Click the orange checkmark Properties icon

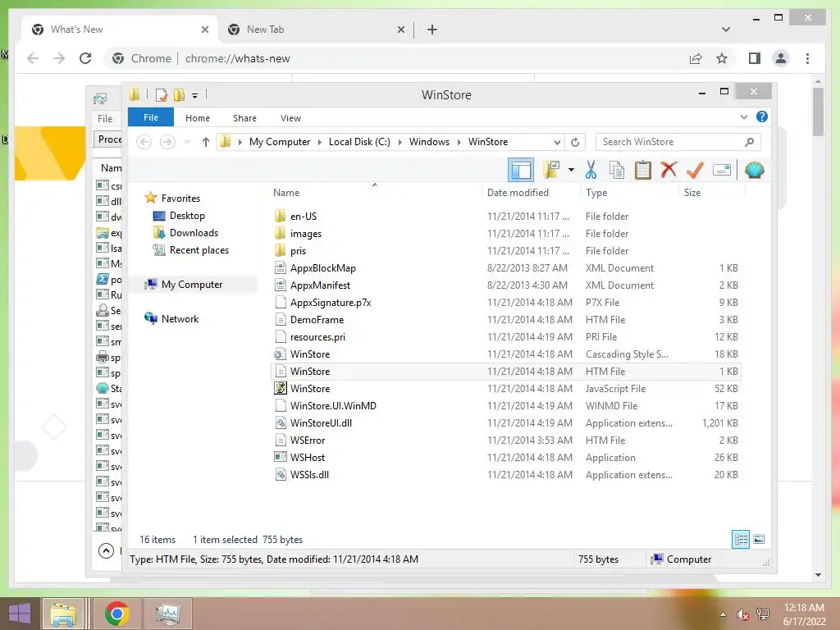coord(695,171)
